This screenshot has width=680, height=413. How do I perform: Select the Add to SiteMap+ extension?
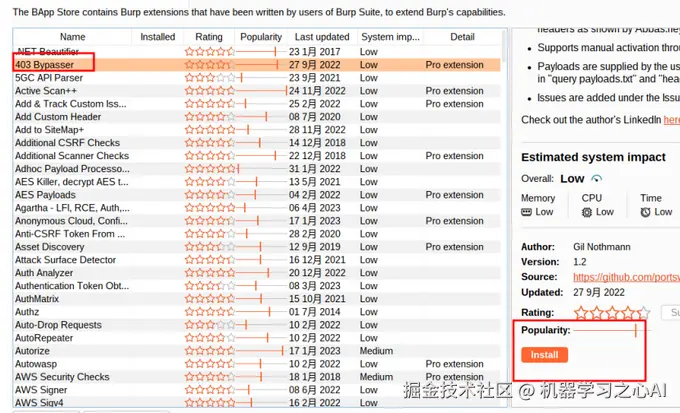257,130
